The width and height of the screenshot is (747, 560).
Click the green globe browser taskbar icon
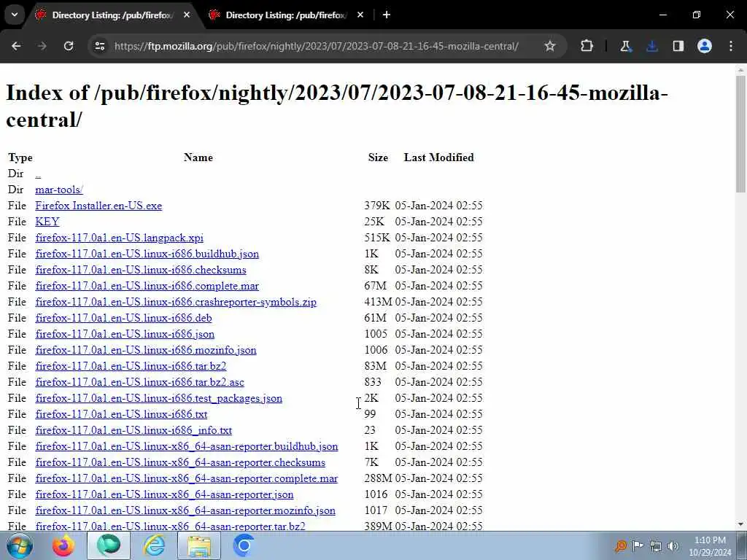point(109,545)
